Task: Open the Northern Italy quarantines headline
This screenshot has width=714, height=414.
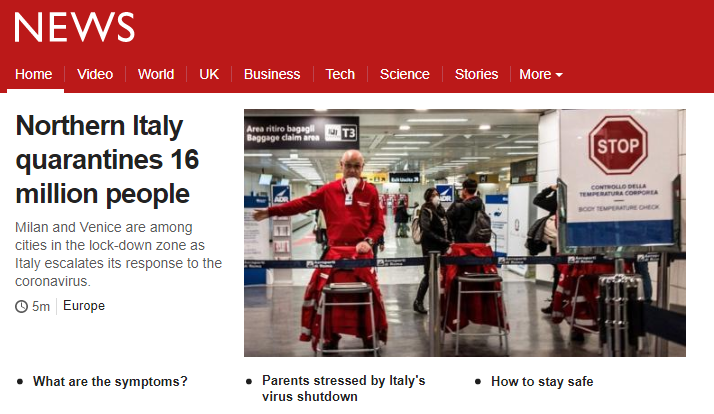Action: click(107, 159)
